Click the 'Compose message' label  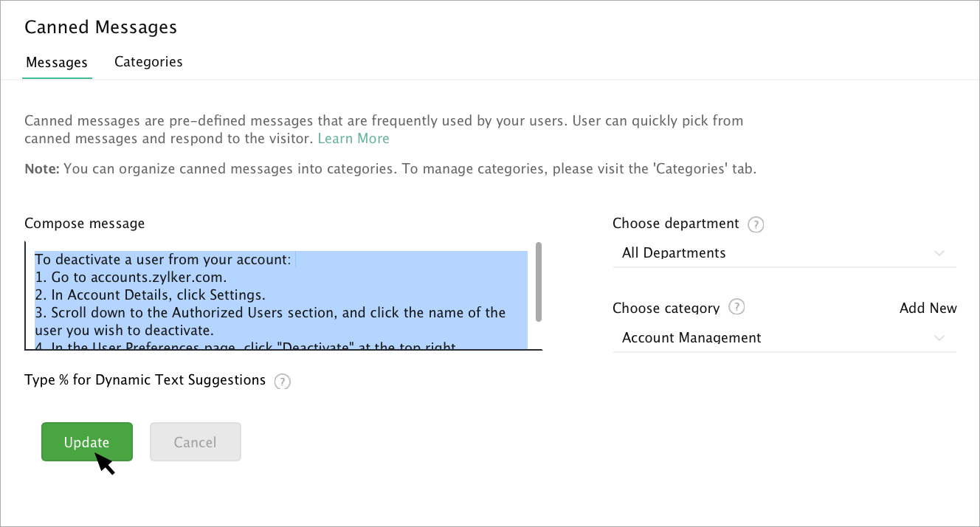click(85, 223)
